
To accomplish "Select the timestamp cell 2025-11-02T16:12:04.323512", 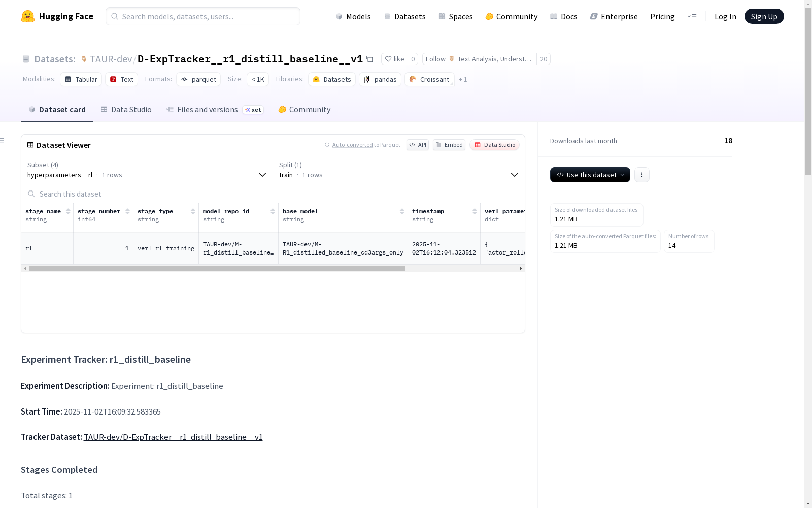I will [x=444, y=248].
